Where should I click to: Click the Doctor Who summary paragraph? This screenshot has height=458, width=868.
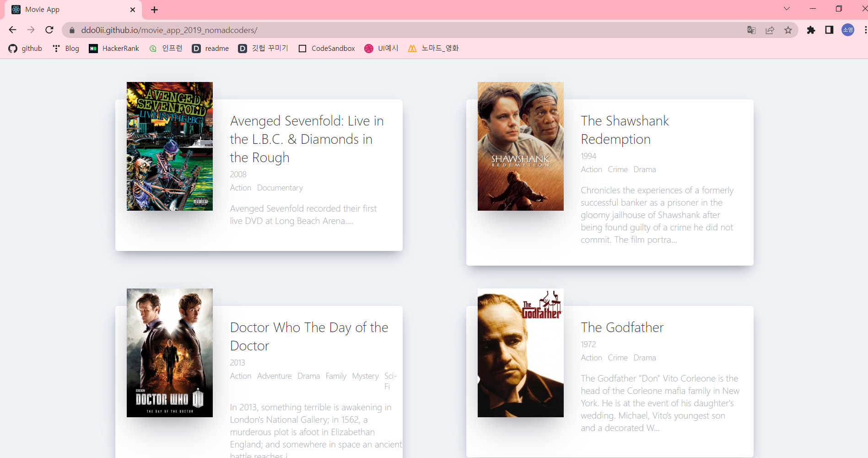(x=316, y=430)
